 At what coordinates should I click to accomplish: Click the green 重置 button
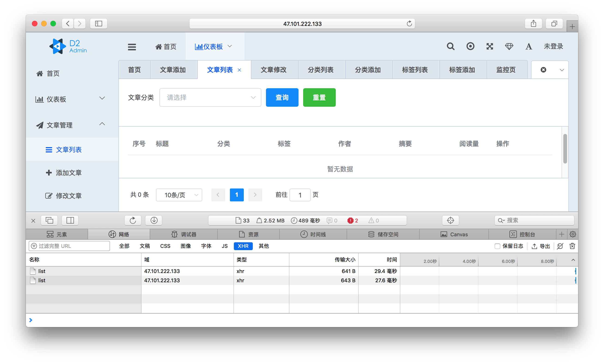coord(319,97)
